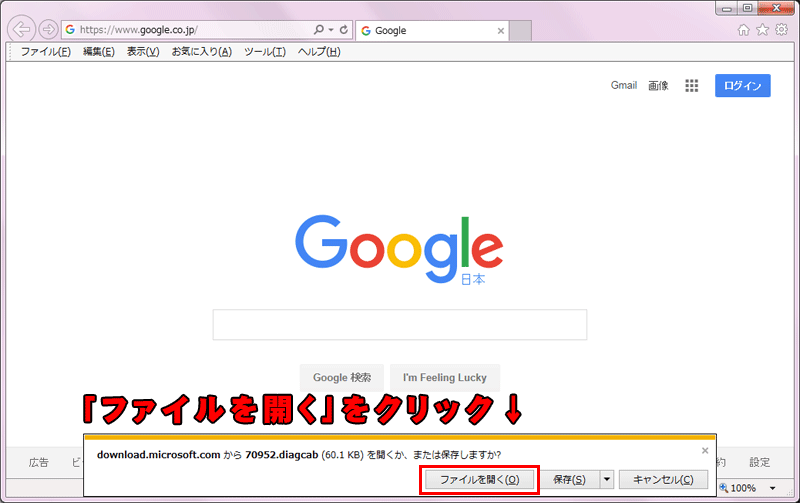Viewport: 800px width, 503px height.
Task: Select the Google tab
Action: 433,31
